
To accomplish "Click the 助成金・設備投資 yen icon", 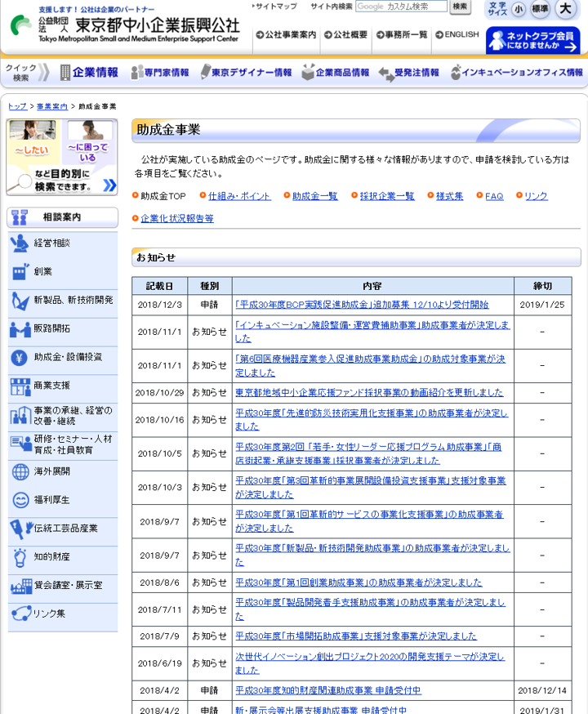I will click(19, 358).
